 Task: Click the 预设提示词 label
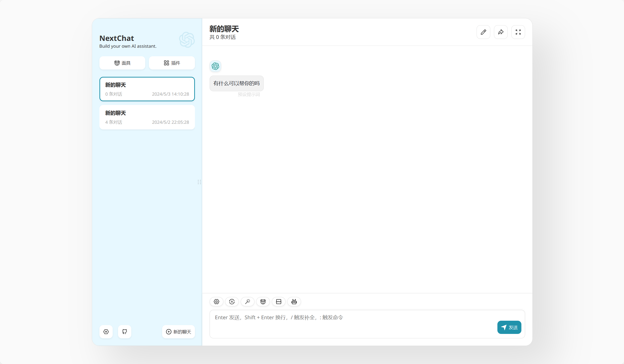tap(249, 94)
